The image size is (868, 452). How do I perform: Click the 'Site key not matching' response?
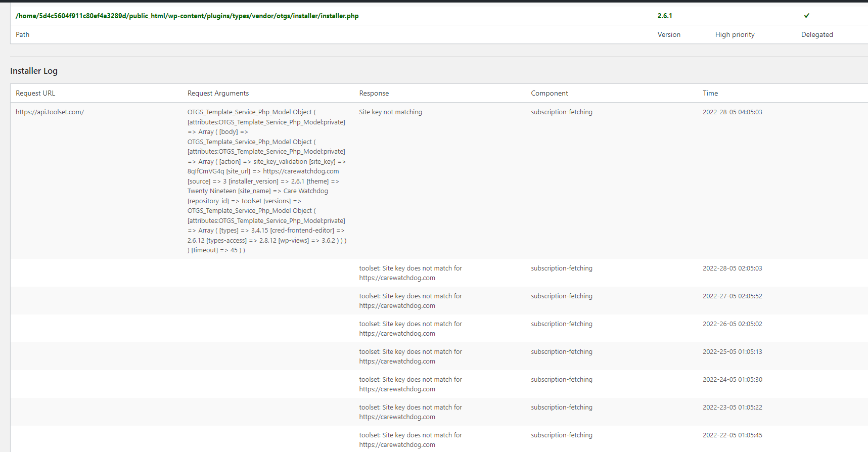[390, 112]
